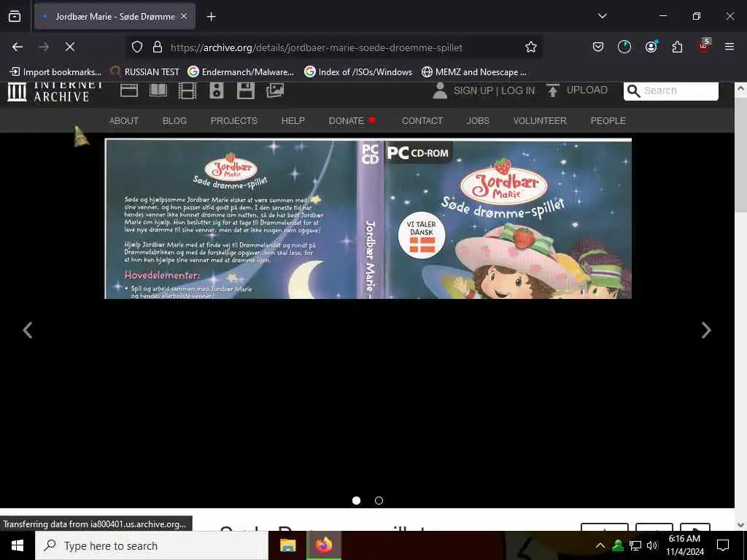747x560 pixels.
Task: Close the Jordbær Marie tab
Action: coord(184,17)
